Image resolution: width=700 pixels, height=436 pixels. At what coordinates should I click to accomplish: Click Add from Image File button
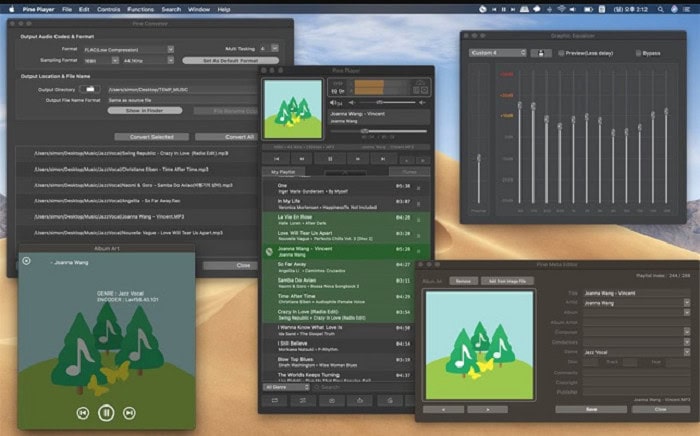click(x=507, y=281)
